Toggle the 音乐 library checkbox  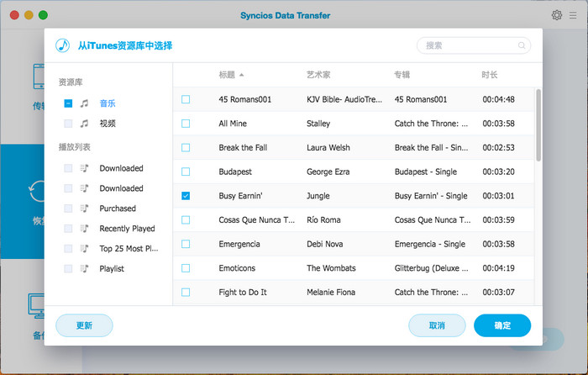(68, 103)
